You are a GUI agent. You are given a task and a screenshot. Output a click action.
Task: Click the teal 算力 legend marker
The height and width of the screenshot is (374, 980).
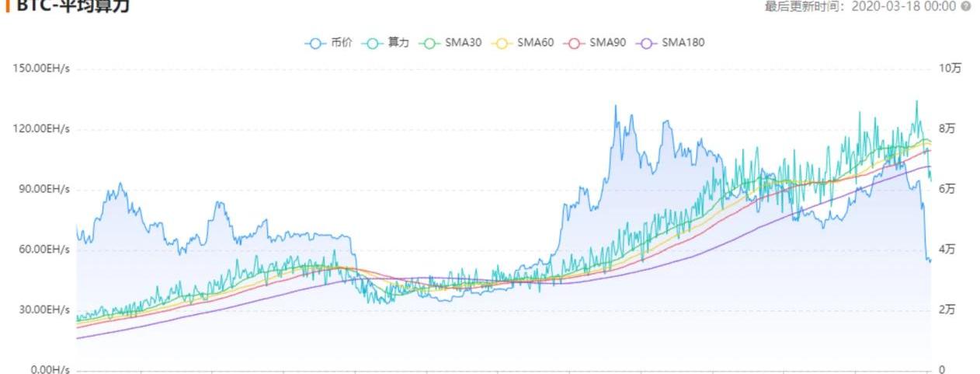[373, 43]
